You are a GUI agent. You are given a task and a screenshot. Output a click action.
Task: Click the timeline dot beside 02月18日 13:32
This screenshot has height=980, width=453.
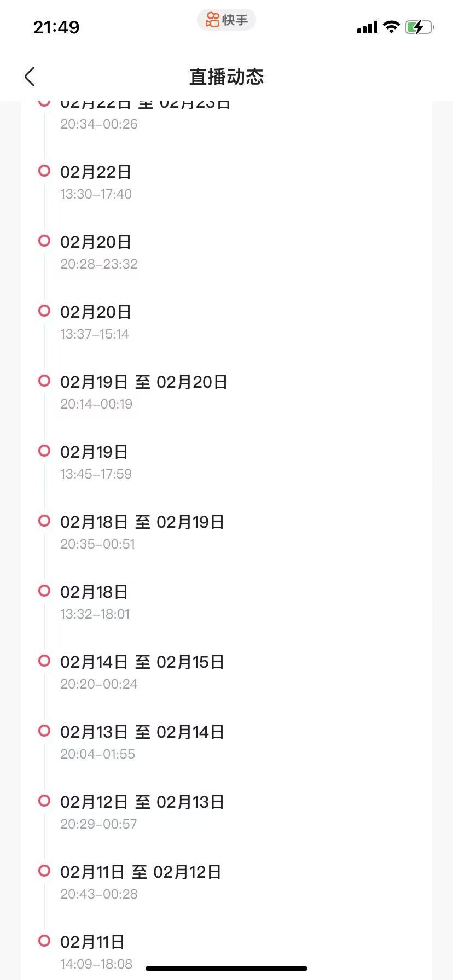[44, 591]
